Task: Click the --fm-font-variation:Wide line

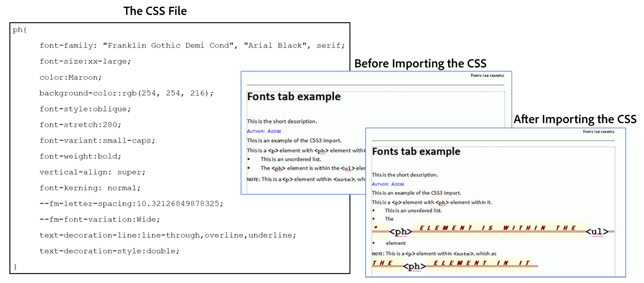Action: 99,219
